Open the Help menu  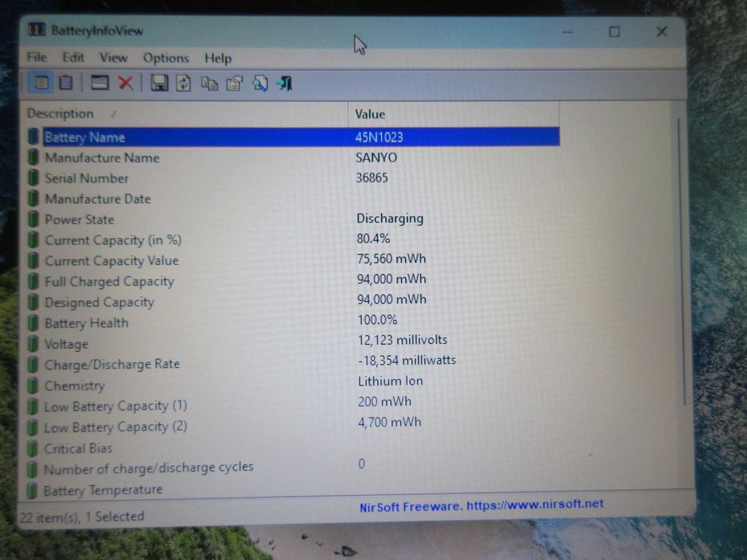[x=219, y=58]
